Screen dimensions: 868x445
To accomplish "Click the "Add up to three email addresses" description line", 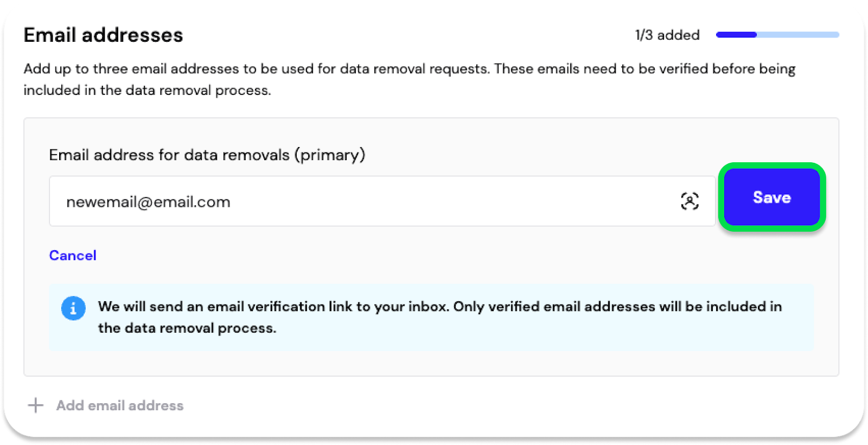I will pyautogui.click(x=255, y=69).
